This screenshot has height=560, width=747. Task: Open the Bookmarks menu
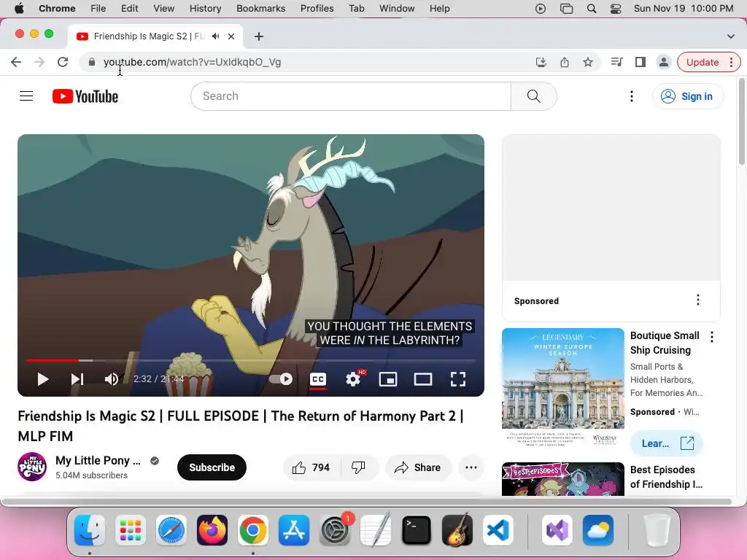260,9
